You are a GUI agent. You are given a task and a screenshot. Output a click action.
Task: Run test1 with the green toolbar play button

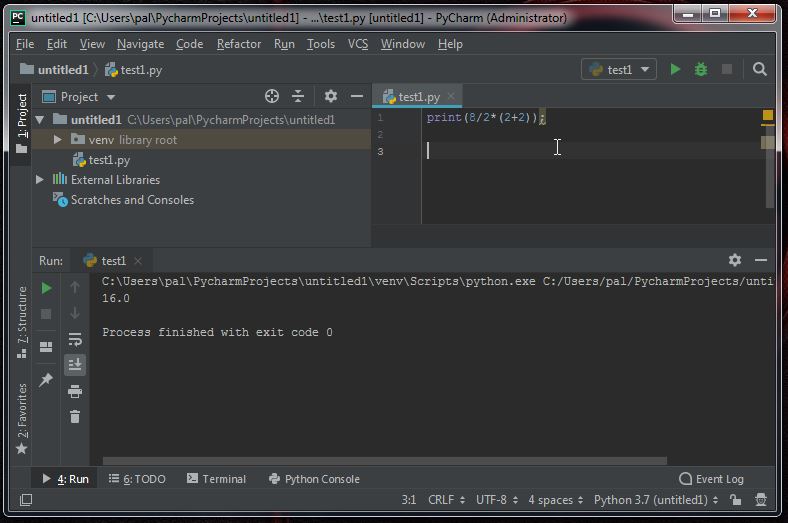[675, 69]
